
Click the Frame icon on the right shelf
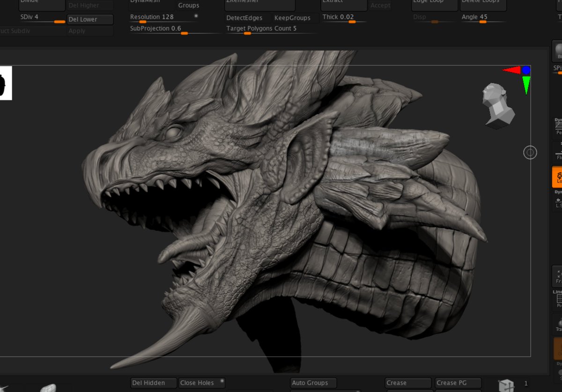coord(558,276)
